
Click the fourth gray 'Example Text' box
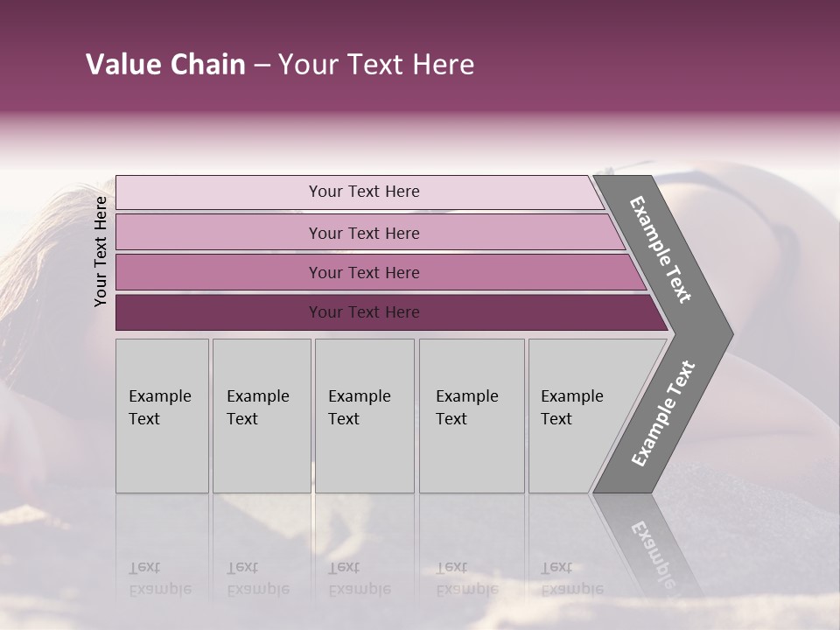pyautogui.click(x=472, y=416)
